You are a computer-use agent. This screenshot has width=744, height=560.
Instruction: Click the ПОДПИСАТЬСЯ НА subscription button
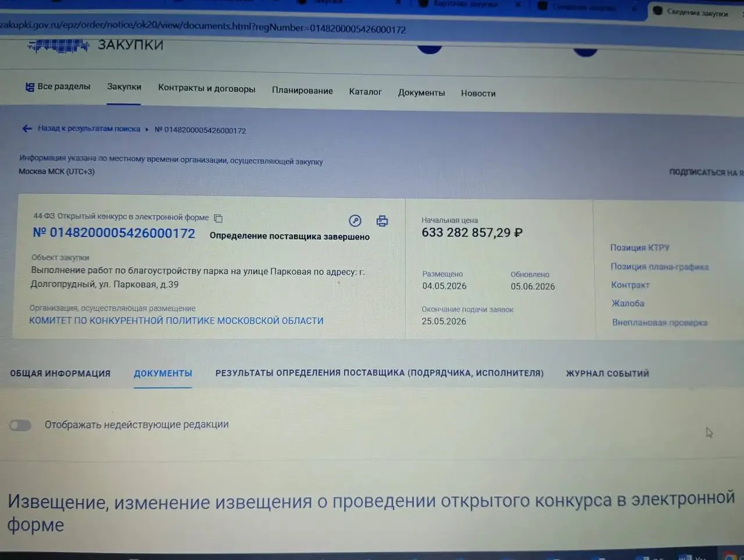[706, 173]
